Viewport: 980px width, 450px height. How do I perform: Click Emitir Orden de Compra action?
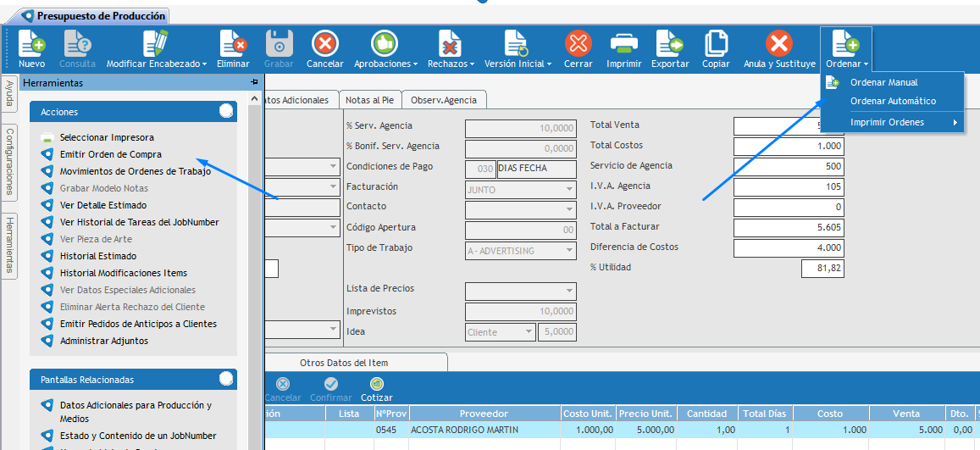110,154
